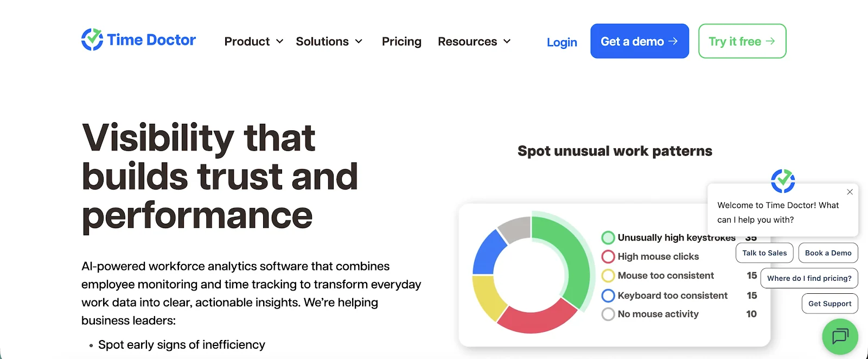Click the High mouse clicks legend label
This screenshot has width=868, height=359.
tap(658, 256)
